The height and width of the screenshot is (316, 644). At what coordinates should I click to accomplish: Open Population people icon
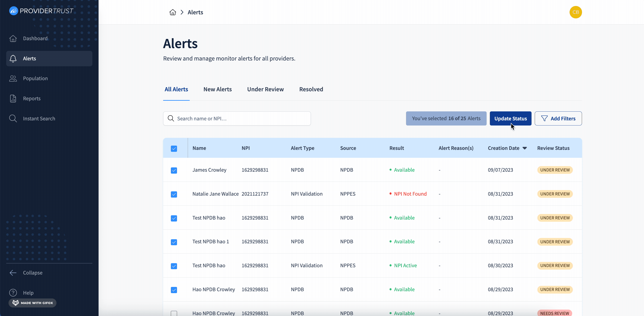pyautogui.click(x=13, y=78)
